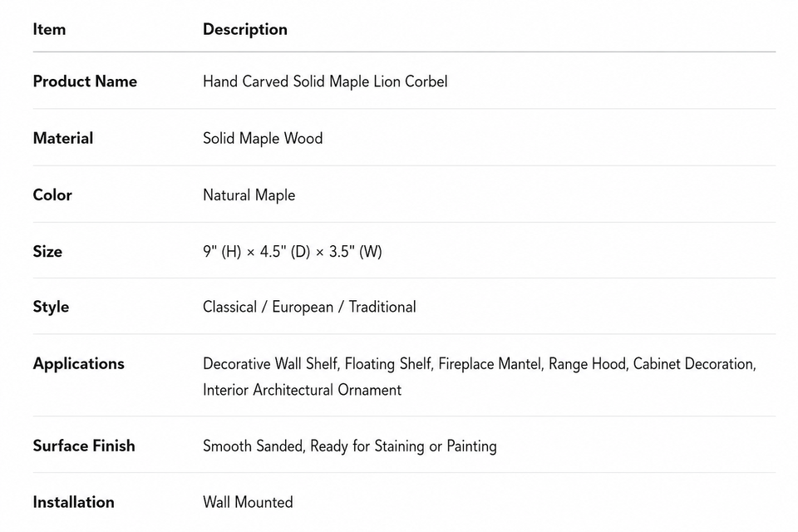Select the Product Name row label
Viewport: 798px width, 532px height.
pyautogui.click(x=85, y=81)
